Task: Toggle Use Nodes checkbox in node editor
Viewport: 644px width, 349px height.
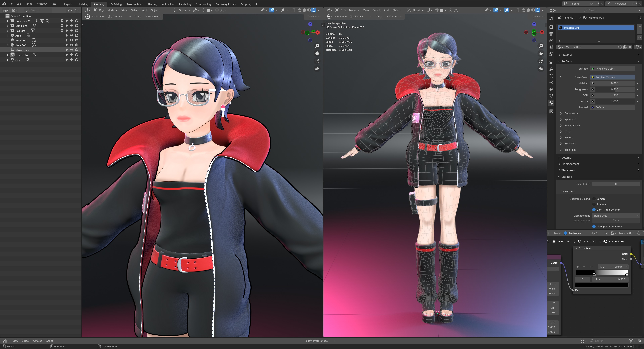Action: pos(565,233)
